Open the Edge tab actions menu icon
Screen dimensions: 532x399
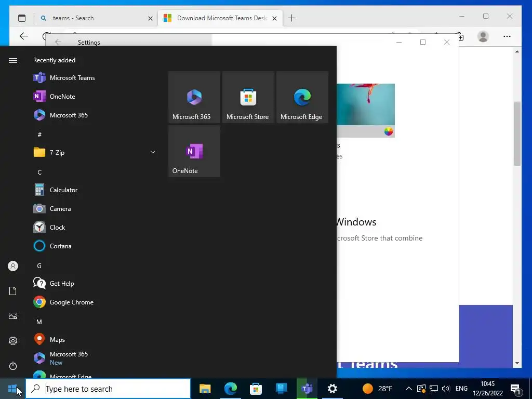22,18
